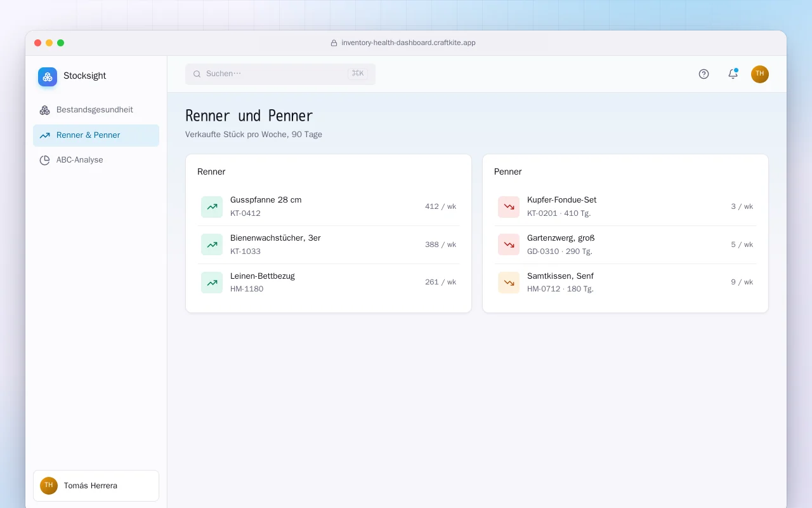The image size is (812, 508).
Task: Open the Leinen-Bettbezug item
Action: pos(329,283)
